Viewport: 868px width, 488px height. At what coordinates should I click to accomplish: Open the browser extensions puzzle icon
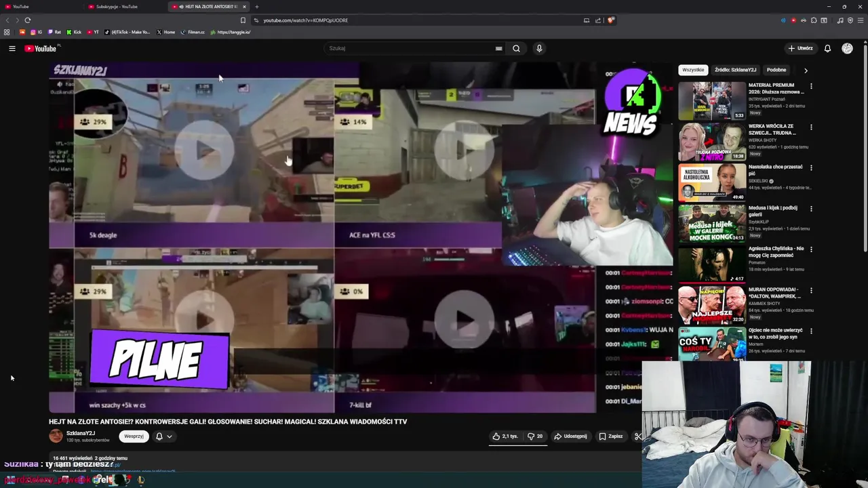[x=814, y=20]
